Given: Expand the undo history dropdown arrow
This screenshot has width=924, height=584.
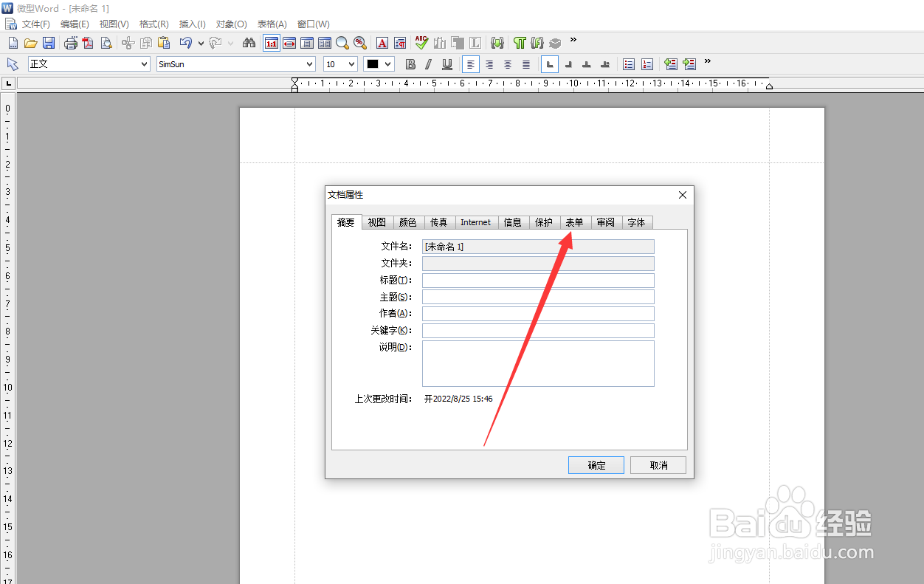Looking at the screenshot, I should pos(201,43).
